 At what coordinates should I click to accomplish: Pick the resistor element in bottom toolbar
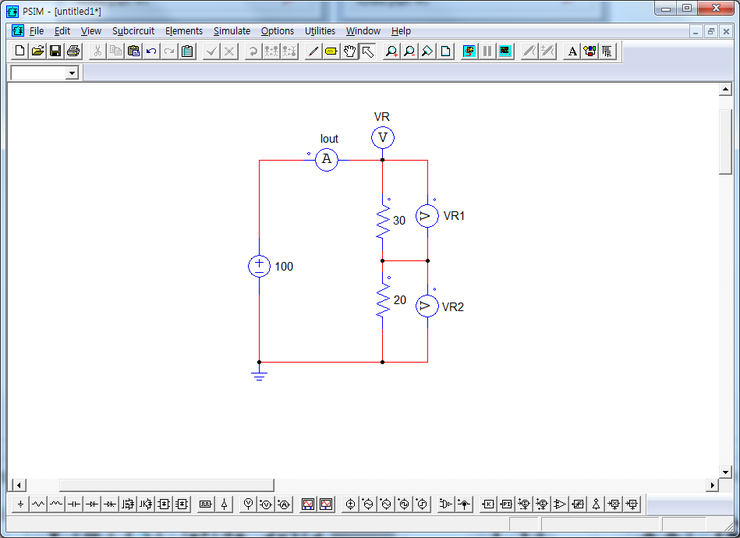click(39, 504)
